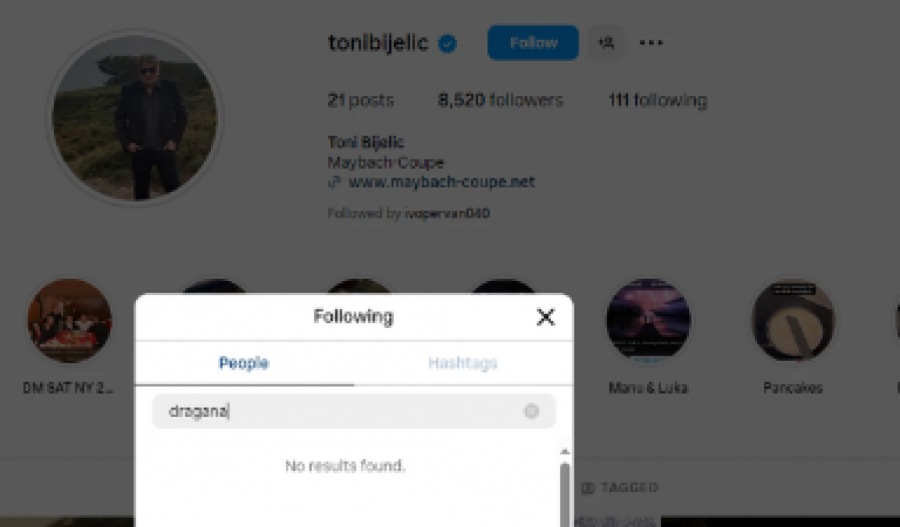Open the profile picture of Toni Bijelic
This screenshot has height=527, width=900.
click(134, 117)
